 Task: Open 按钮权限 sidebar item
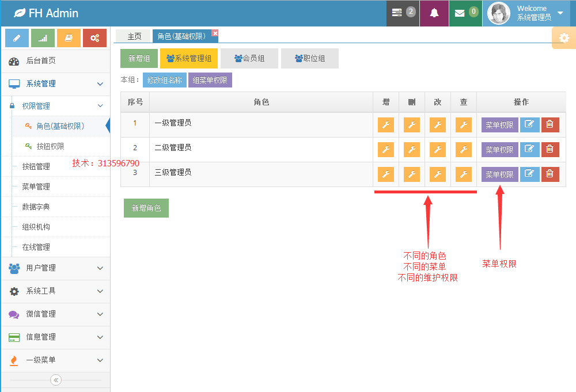[x=60, y=146]
